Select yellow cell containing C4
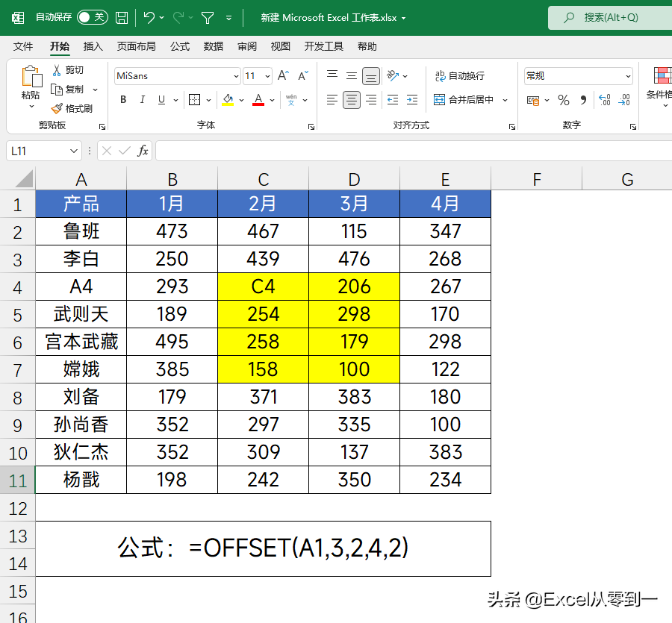The image size is (672, 623). point(263,287)
